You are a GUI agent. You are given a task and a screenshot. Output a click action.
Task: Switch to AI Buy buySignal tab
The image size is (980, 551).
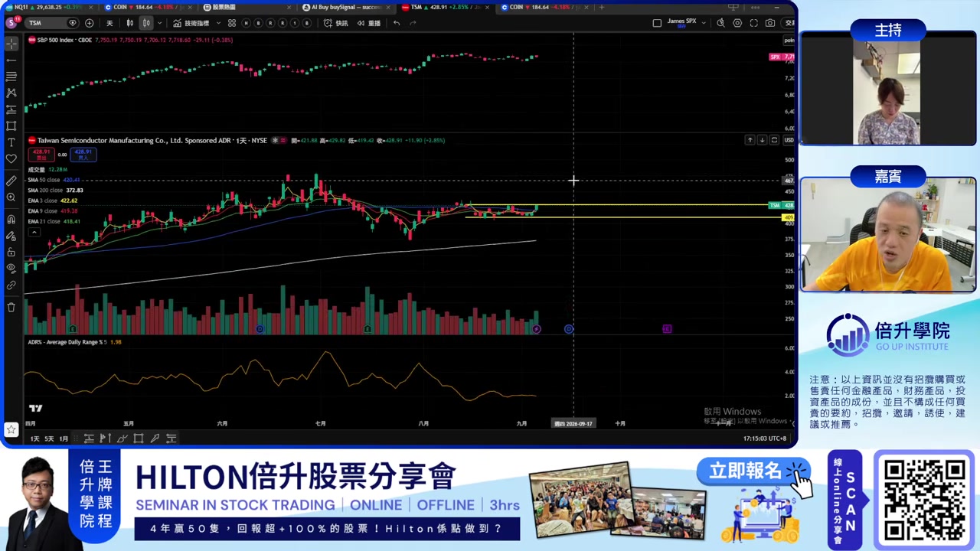347,8
